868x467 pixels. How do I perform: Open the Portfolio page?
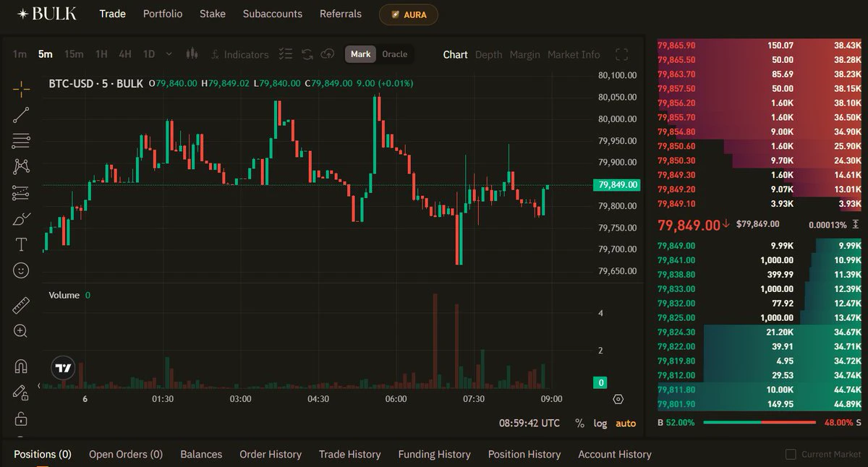pyautogui.click(x=163, y=14)
